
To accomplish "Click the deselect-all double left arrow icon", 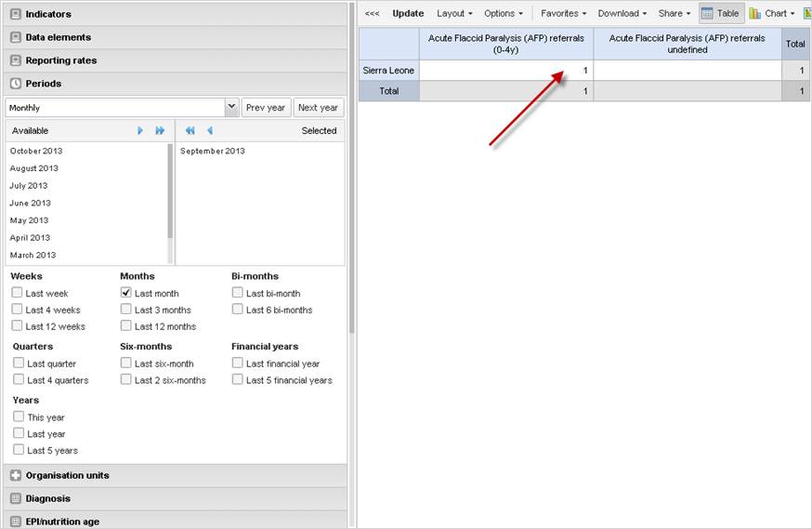I will tap(190, 131).
